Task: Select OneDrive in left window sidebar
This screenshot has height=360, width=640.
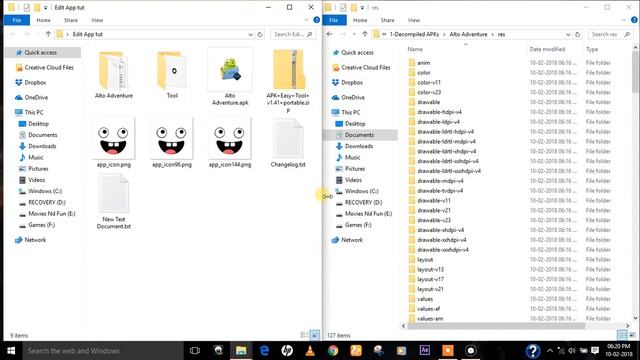Action: coord(36,98)
